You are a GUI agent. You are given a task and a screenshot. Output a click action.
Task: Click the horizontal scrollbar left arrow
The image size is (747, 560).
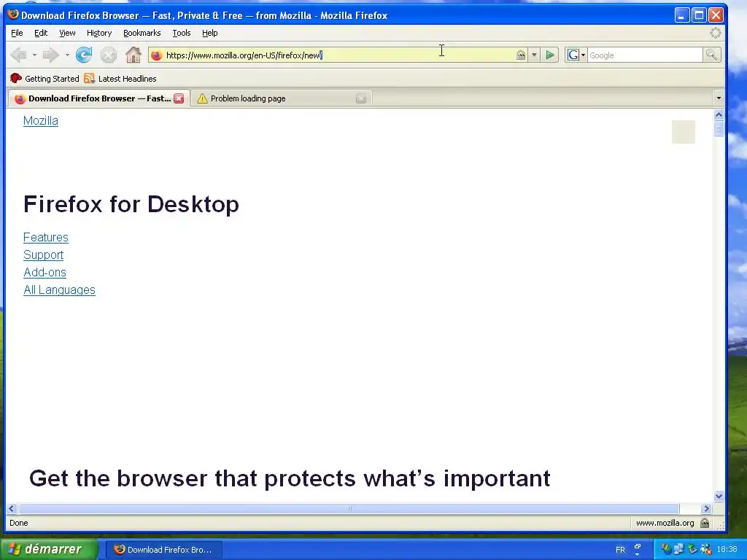coord(12,508)
